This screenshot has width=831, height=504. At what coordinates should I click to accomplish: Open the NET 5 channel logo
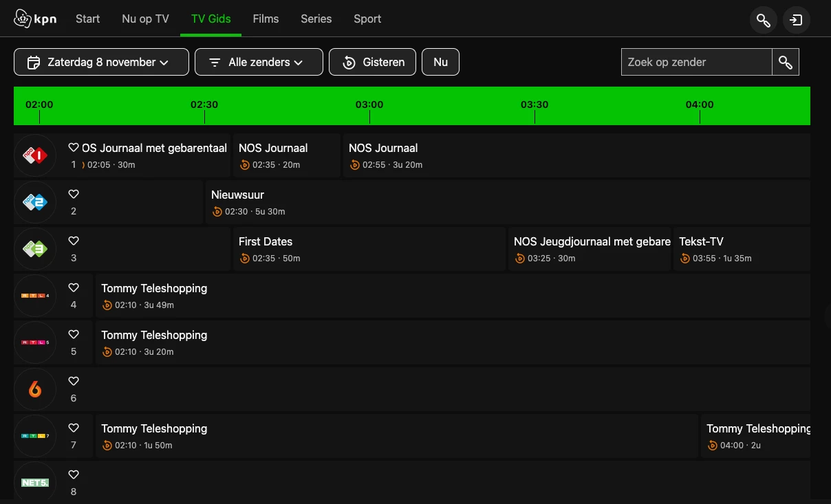35,482
